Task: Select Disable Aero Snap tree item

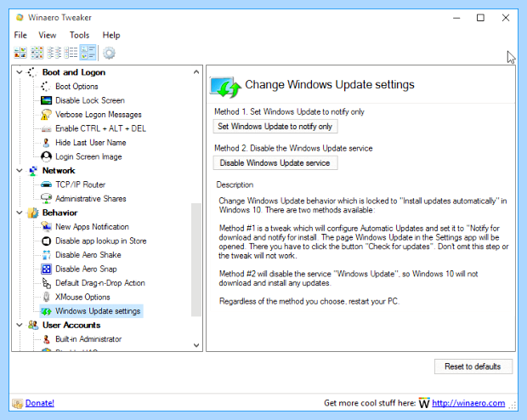Action: 86,269
